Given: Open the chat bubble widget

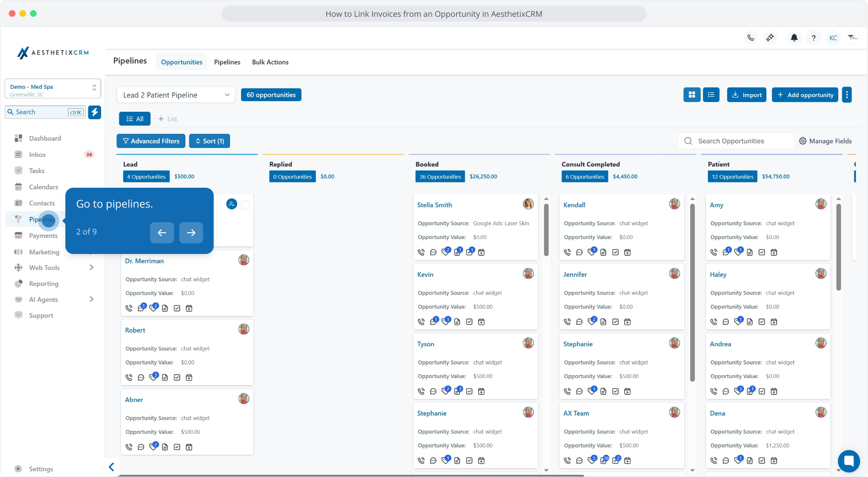Looking at the screenshot, I should tap(849, 461).
